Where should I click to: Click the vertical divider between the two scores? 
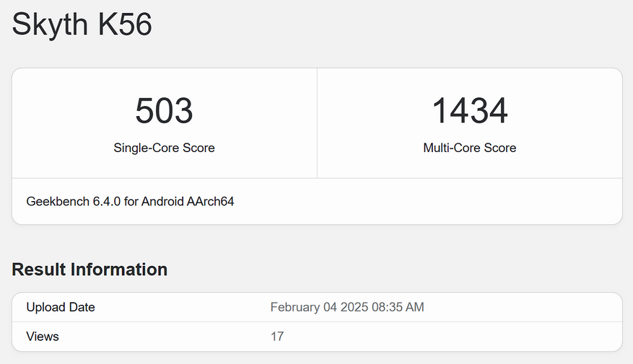(x=317, y=123)
